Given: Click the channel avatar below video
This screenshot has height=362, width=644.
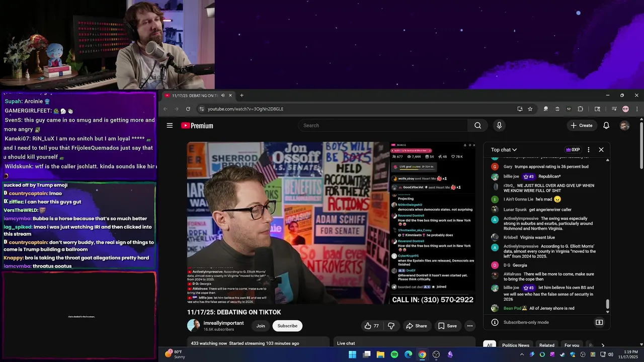Looking at the screenshot, I should coord(193,326).
